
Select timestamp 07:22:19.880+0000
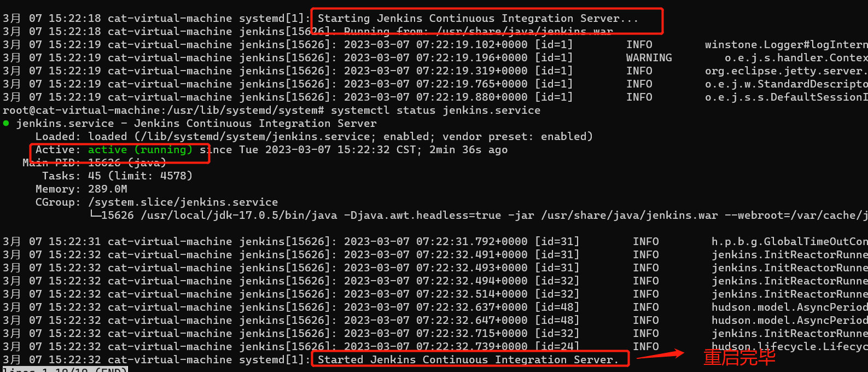click(x=471, y=97)
